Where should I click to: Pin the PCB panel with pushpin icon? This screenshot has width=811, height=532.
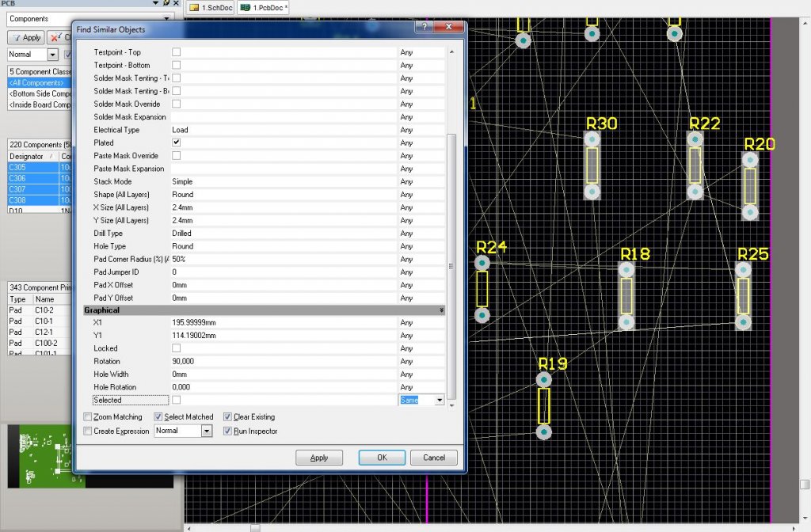click(166, 3)
